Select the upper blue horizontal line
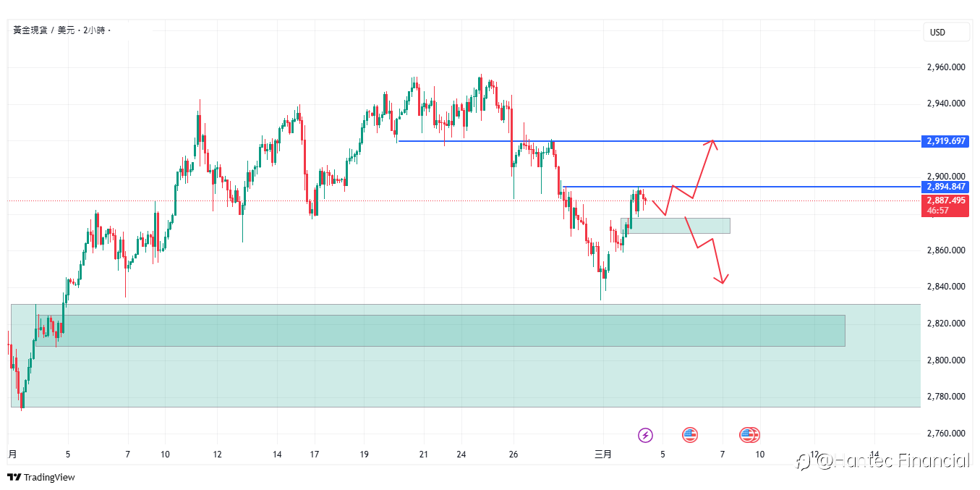This screenshot has height=490, width=980. [658, 140]
